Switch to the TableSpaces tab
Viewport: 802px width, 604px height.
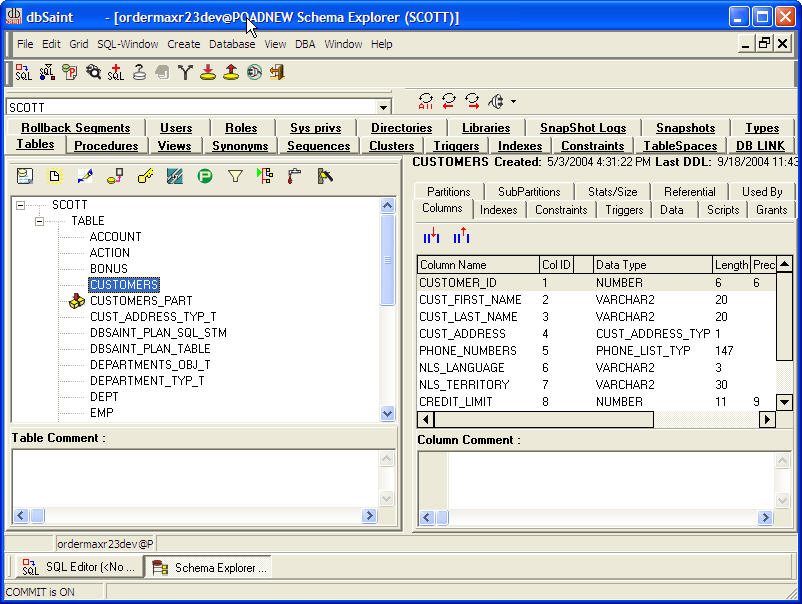pos(680,146)
